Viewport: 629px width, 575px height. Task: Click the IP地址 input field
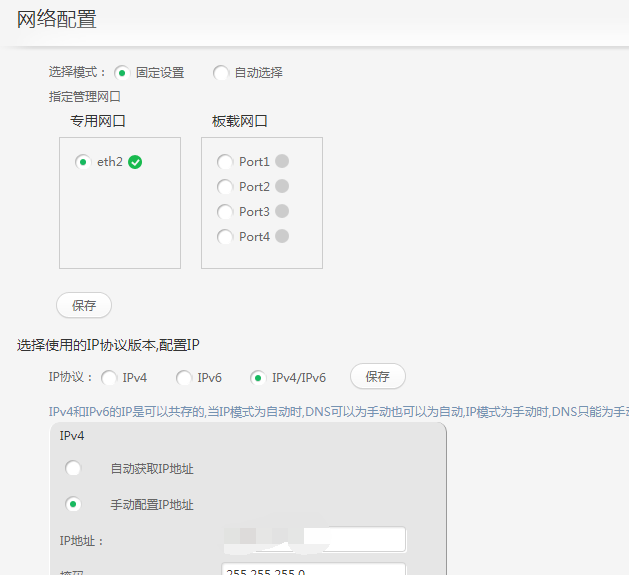[314, 539]
